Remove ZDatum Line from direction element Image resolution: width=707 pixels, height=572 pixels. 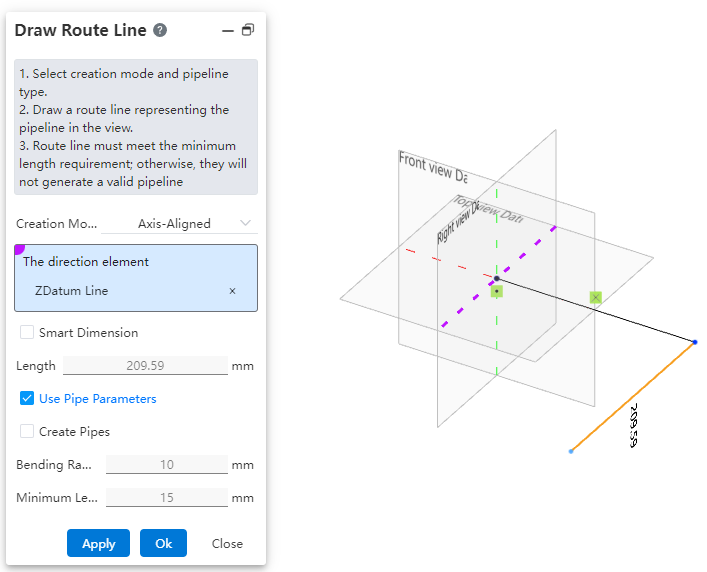pyautogui.click(x=233, y=291)
